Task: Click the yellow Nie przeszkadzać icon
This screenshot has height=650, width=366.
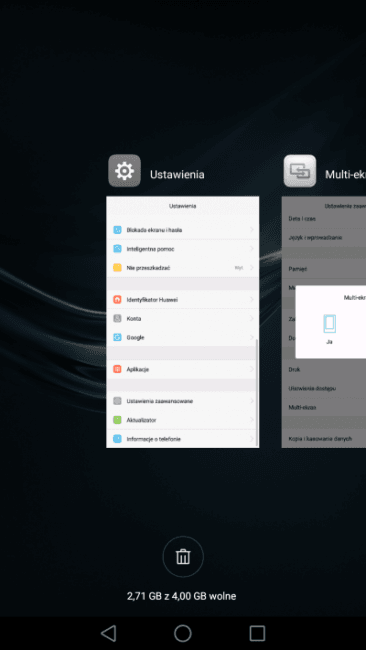Action: (x=117, y=268)
